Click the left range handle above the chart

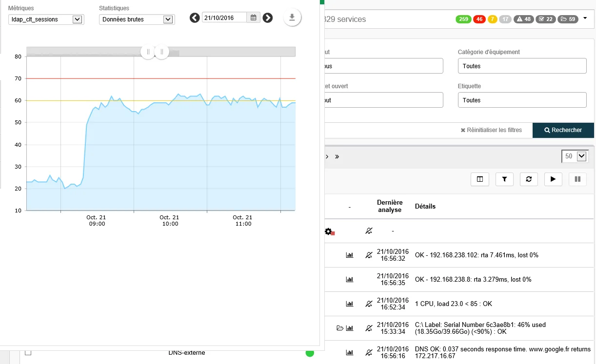148,52
